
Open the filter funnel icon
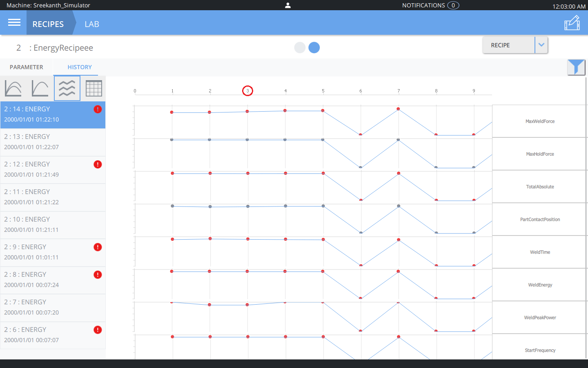[576, 67]
